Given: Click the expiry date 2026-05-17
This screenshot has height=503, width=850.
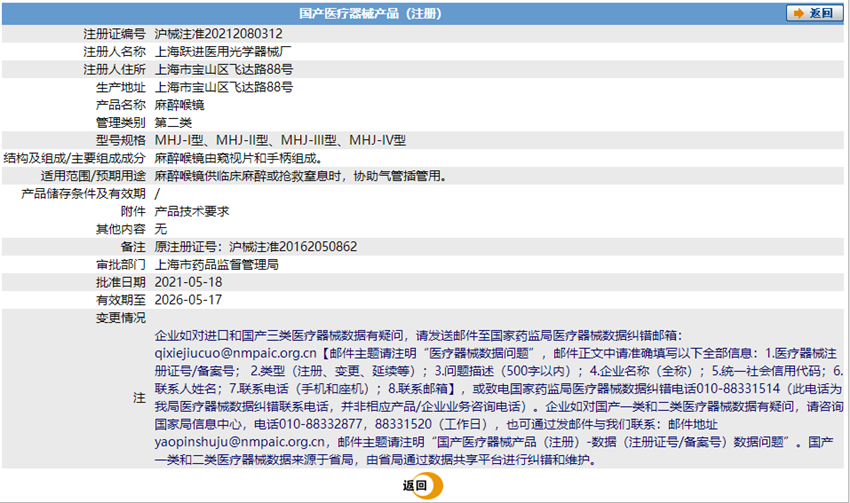Looking at the screenshot, I should coord(188,300).
